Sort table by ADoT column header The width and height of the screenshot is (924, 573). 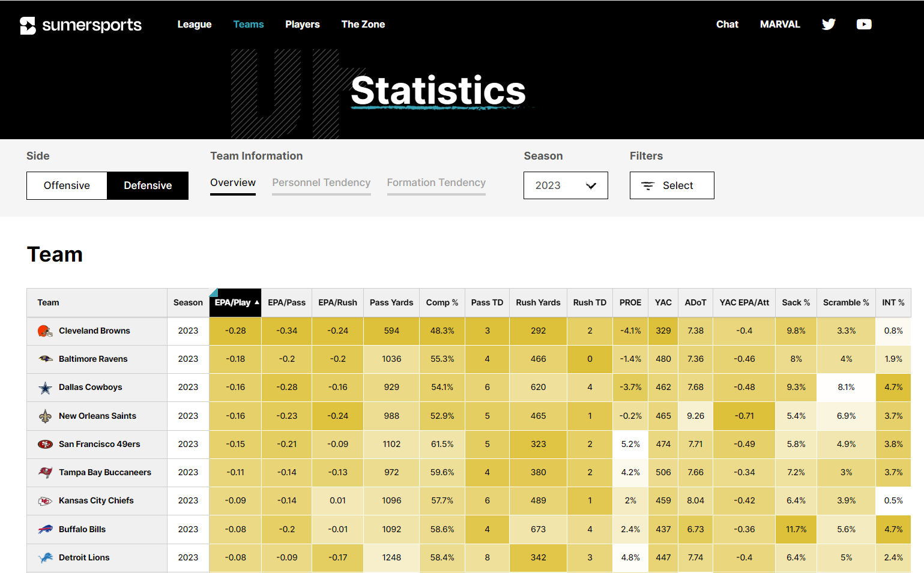695,302
